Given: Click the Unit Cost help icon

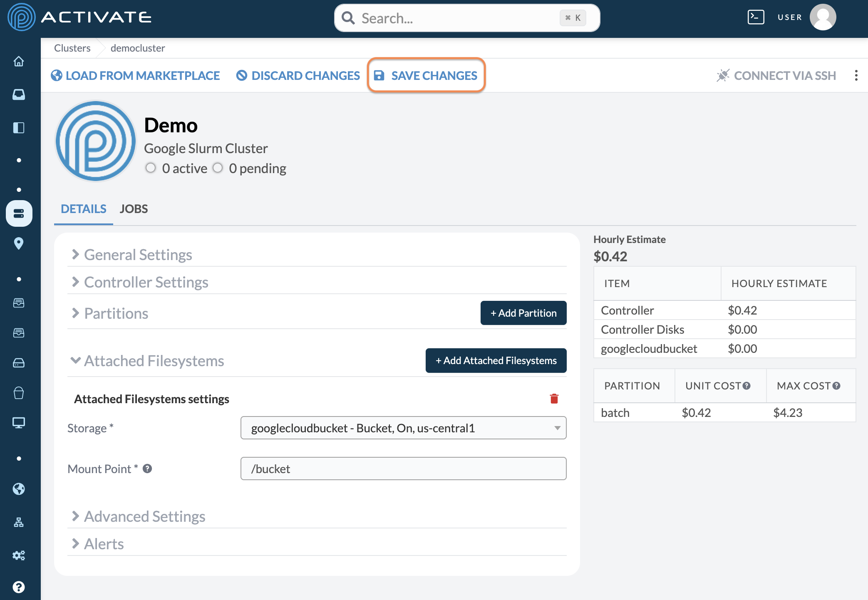Looking at the screenshot, I should [746, 386].
